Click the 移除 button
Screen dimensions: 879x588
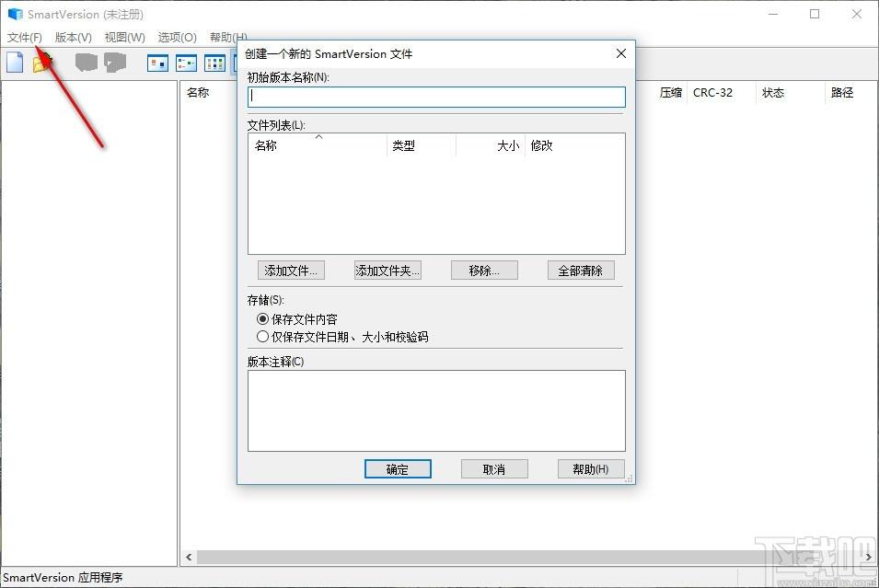[x=484, y=271]
